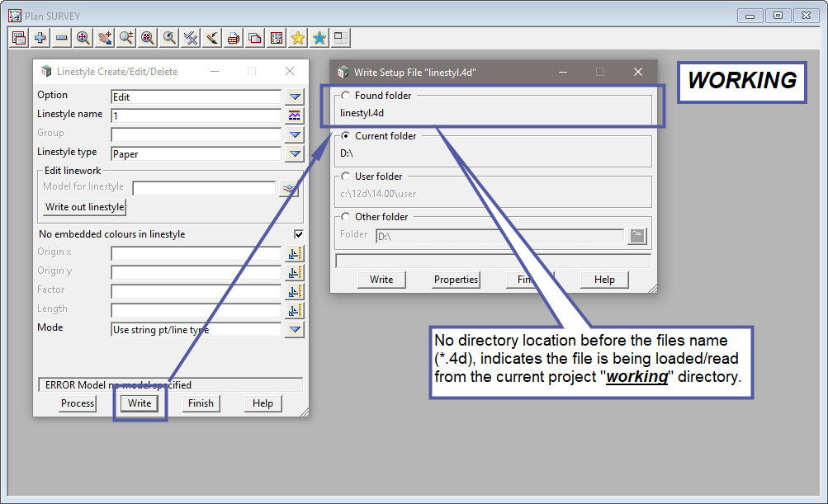The height and width of the screenshot is (504, 828).
Task: Click Write in the Write Setup File dialog
Action: tap(381, 280)
